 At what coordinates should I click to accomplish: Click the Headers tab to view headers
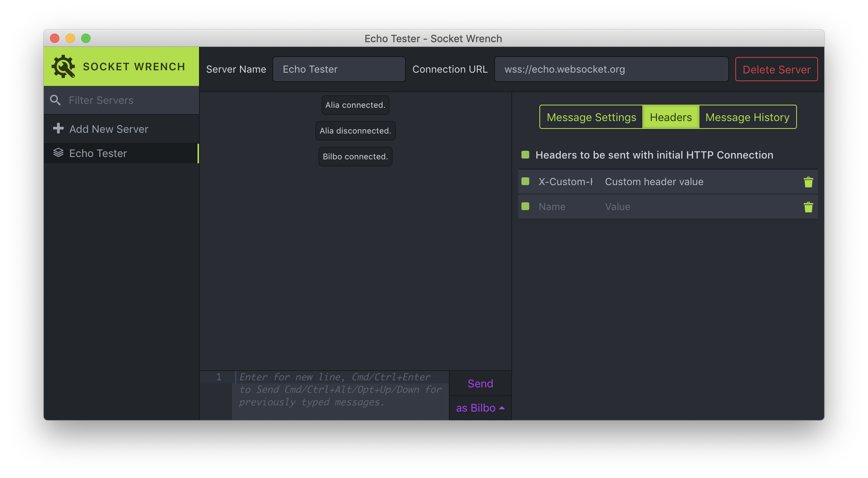click(x=671, y=116)
